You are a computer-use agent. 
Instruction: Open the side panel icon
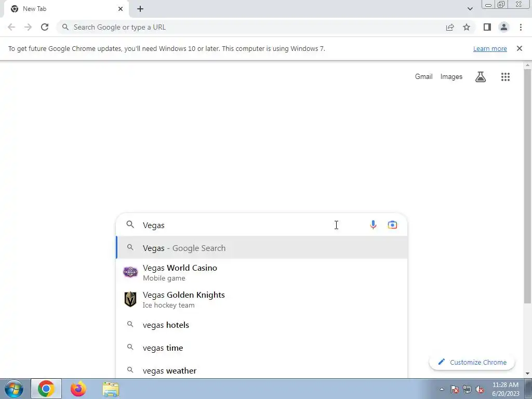pos(487,27)
